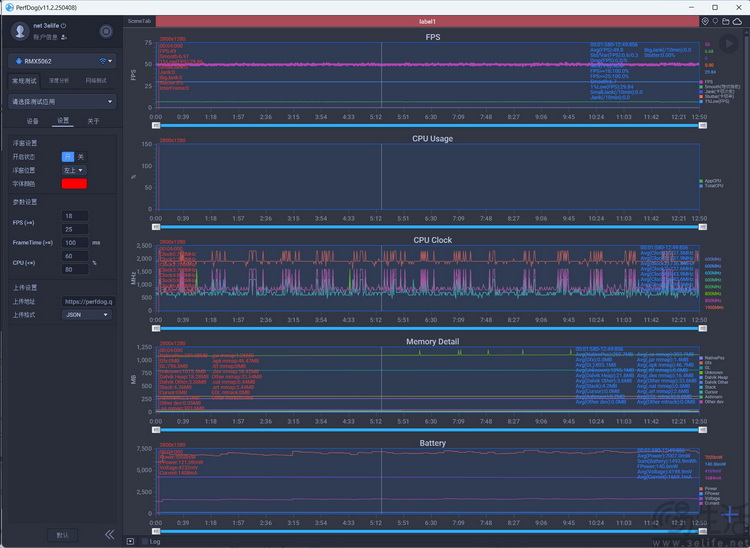Toggle NativePss series in Memory legend
The width and height of the screenshot is (750, 548).
click(x=712, y=358)
